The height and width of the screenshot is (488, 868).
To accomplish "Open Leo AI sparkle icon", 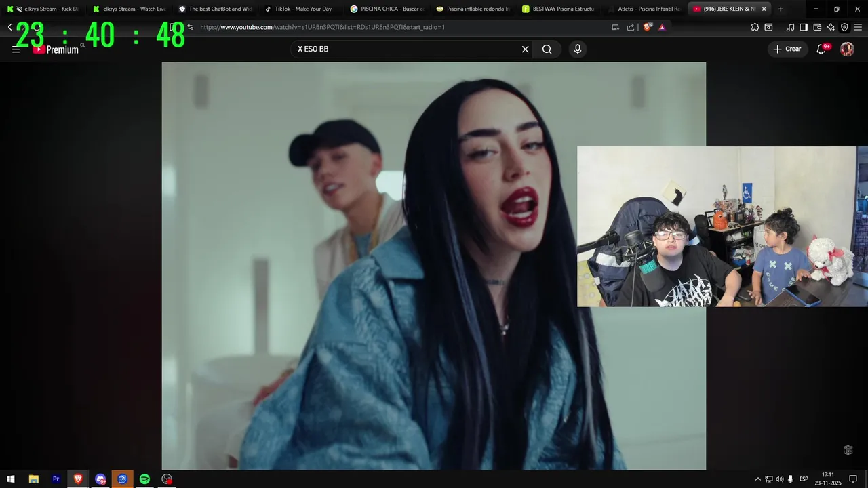I will (831, 27).
